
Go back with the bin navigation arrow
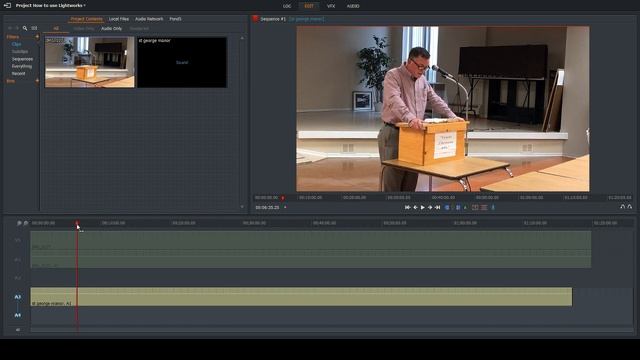click(x=10, y=28)
